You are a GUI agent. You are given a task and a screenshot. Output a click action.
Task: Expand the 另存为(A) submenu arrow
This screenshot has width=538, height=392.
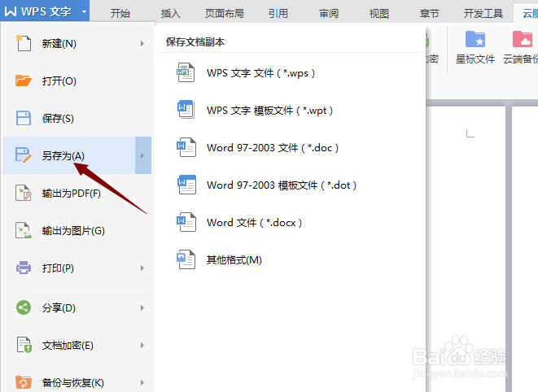pos(142,155)
